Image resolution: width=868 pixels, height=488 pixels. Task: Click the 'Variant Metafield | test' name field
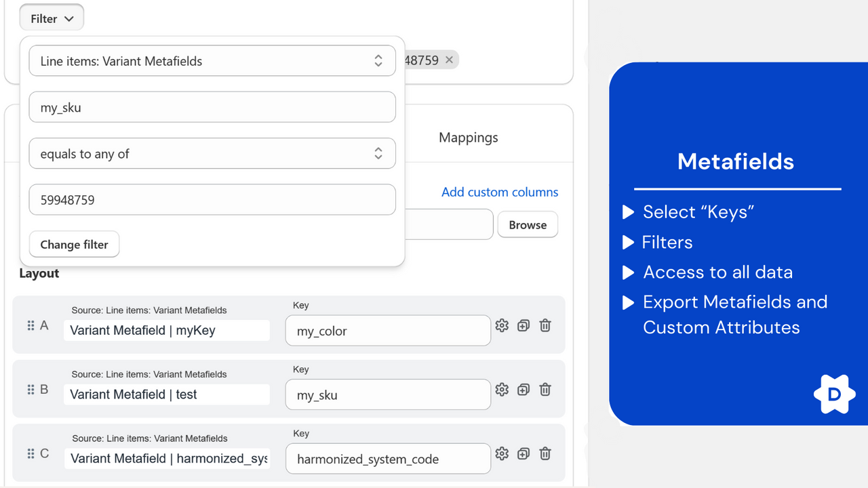coord(167,394)
